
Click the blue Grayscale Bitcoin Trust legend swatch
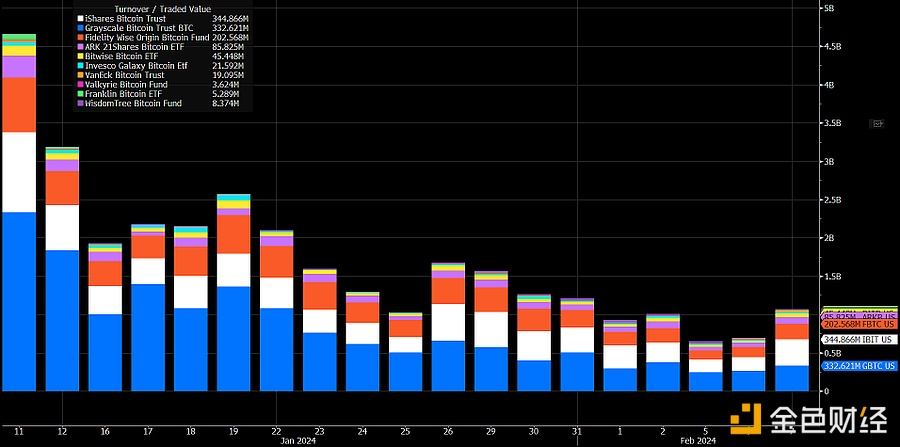pyautogui.click(x=80, y=28)
